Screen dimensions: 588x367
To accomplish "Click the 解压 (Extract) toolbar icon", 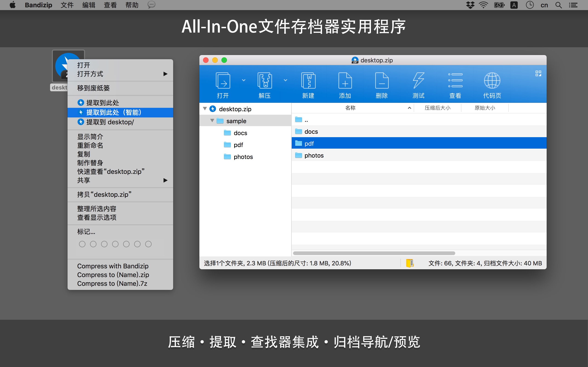I will 265,81.
